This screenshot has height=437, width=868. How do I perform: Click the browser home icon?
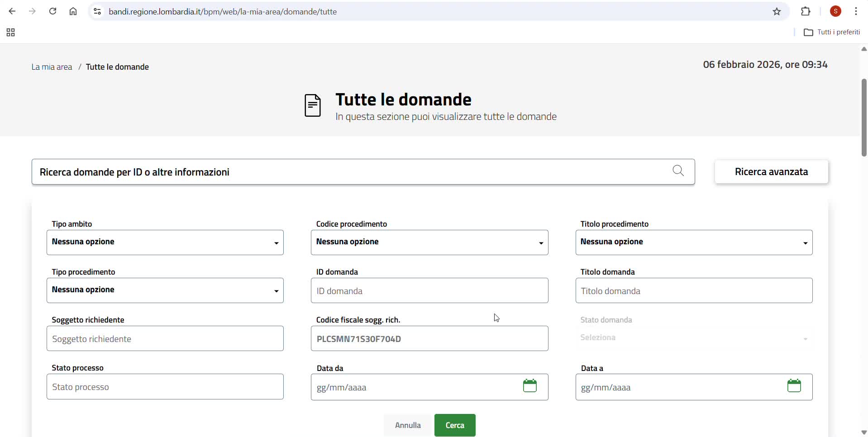pos(73,11)
